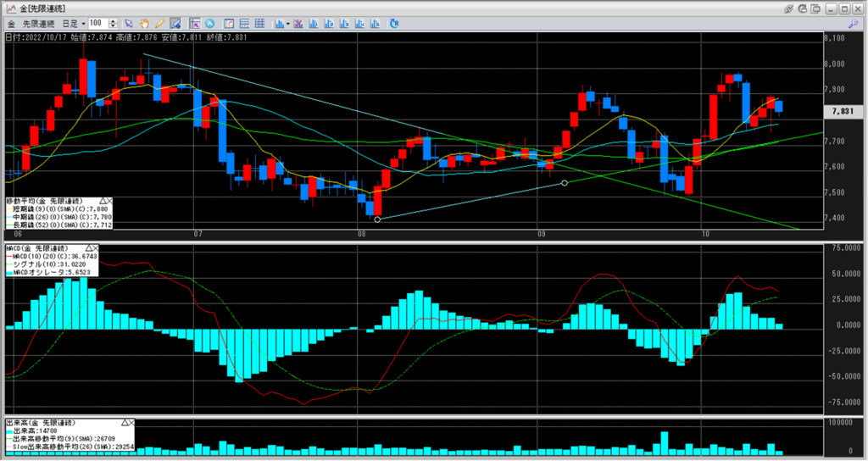Click the bar chart indicator icon
Viewport: 868px width, 461px height.
[x=280, y=24]
